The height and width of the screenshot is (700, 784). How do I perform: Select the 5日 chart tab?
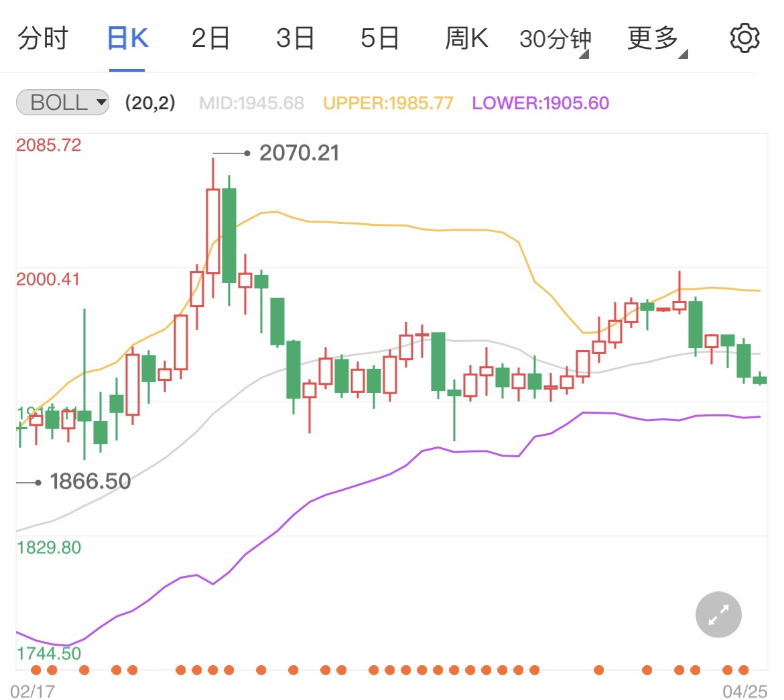(379, 38)
